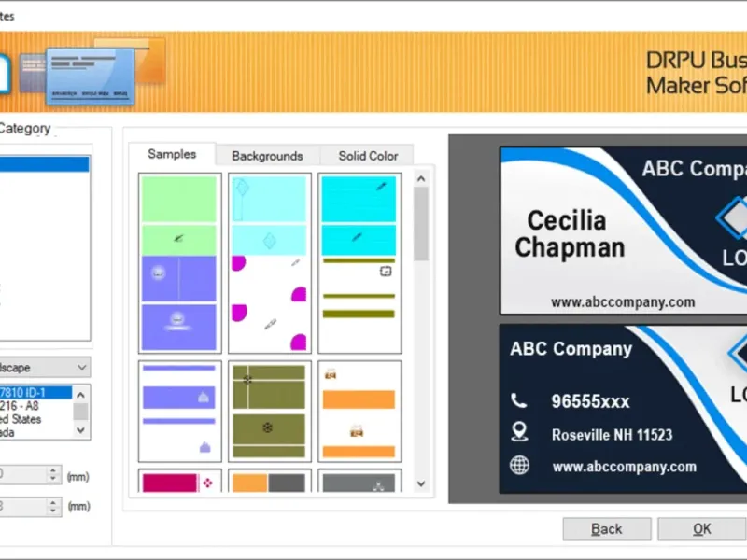Select the purple striped sample template
Image resolution: width=747 pixels, height=560 pixels.
coord(179,412)
